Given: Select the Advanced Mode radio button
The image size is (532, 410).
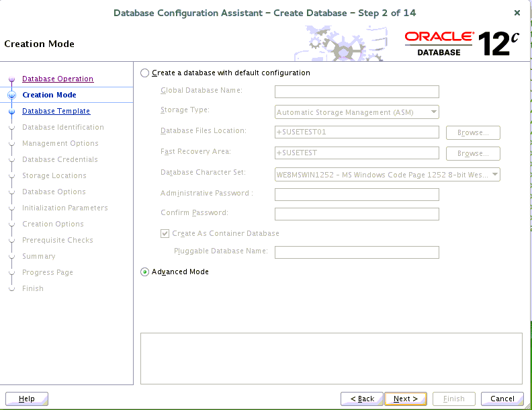Looking at the screenshot, I should click(145, 272).
